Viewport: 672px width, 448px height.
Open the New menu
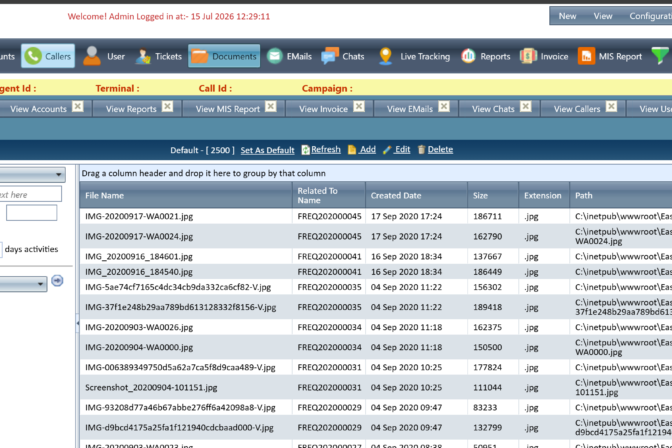pos(567,16)
